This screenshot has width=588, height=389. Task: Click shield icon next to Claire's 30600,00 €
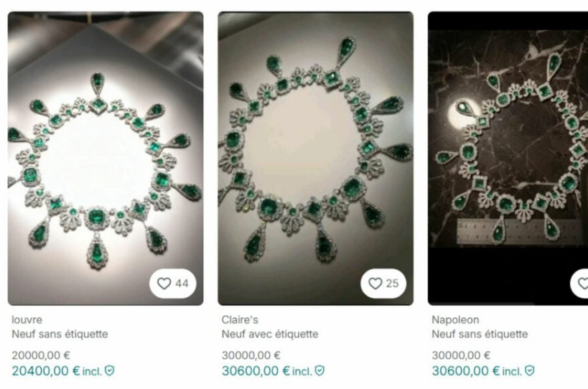pyautogui.click(x=319, y=370)
